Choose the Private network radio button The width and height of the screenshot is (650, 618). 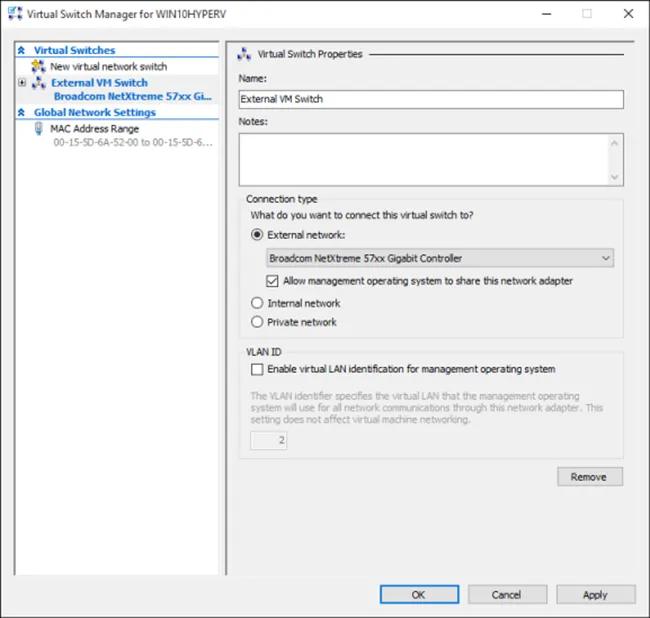coord(258,322)
